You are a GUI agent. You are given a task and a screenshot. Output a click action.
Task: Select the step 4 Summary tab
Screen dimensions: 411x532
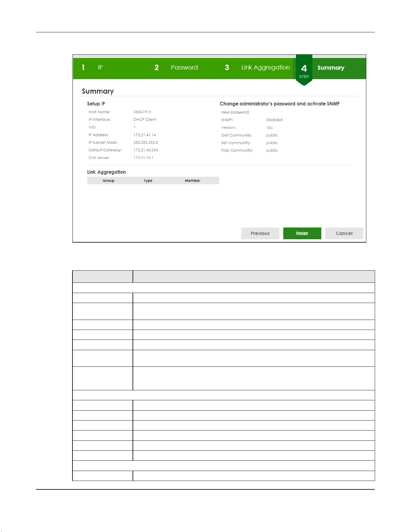[x=331, y=68]
